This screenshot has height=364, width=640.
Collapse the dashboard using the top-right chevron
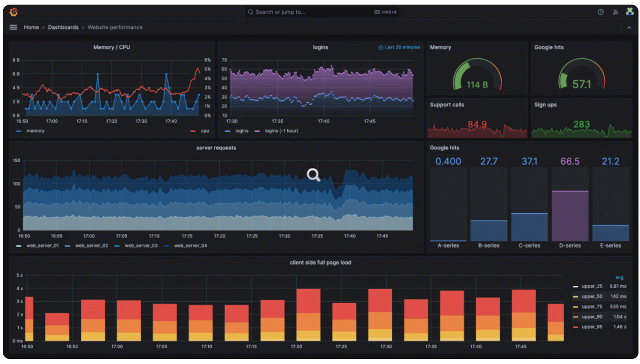[x=628, y=27]
